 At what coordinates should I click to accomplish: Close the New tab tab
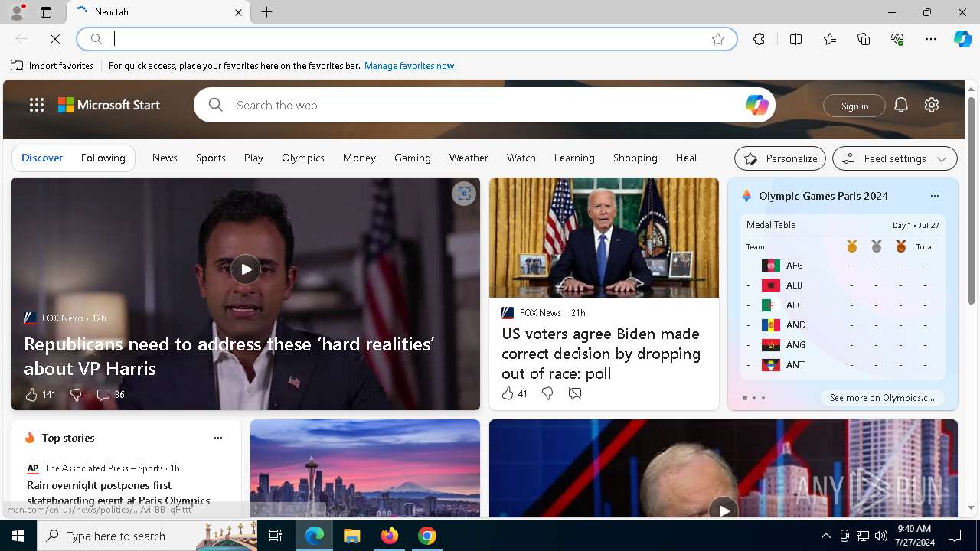(x=238, y=12)
